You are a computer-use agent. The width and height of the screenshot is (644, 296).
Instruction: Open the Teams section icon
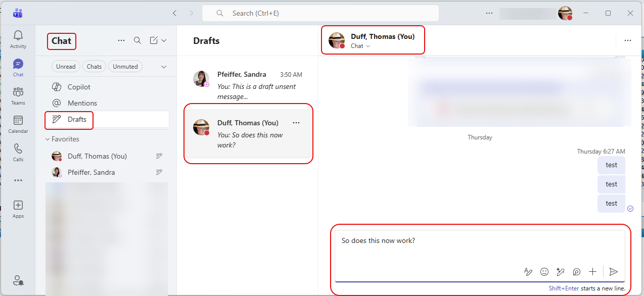[18, 95]
